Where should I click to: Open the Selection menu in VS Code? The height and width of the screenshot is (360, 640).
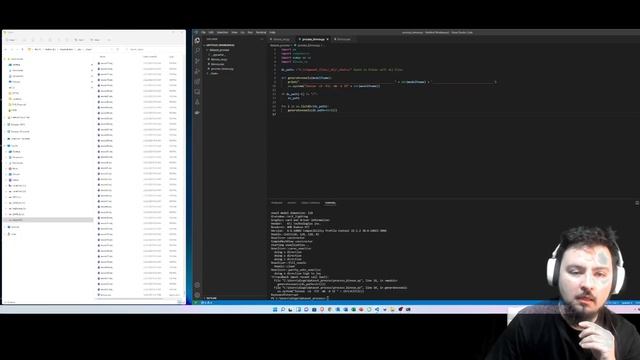tap(222, 32)
